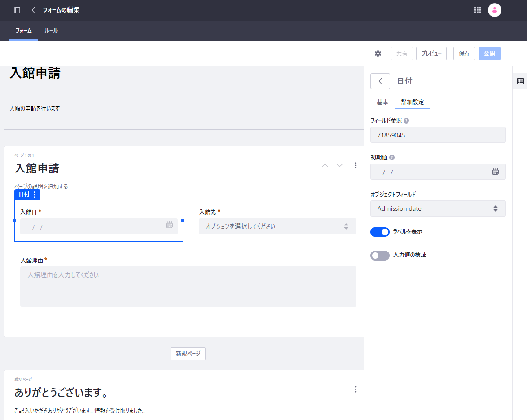Open the オブジェクトフィールド Admission date dropdown

click(x=438, y=208)
